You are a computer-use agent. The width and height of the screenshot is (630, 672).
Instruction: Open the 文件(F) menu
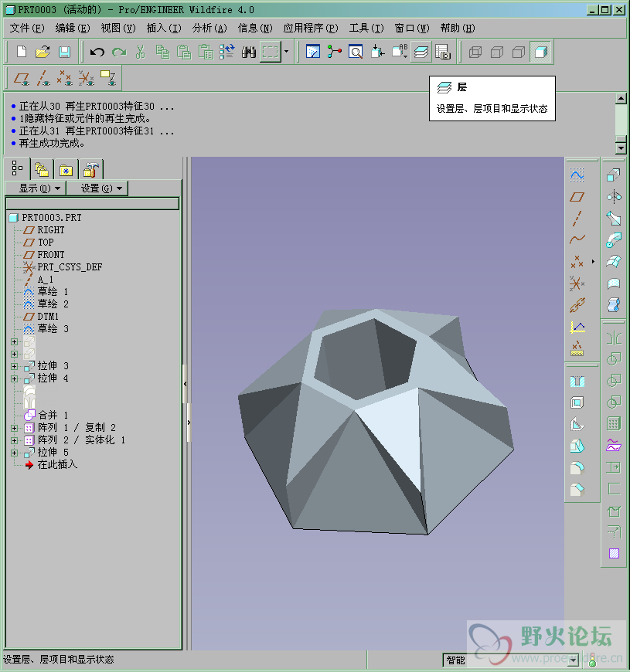26,29
